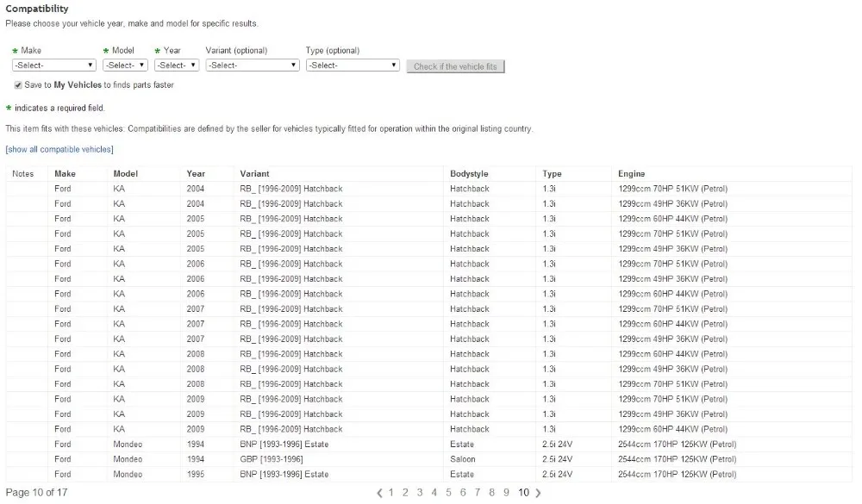
Task: Jump to page 2 of results
Action: pyautogui.click(x=405, y=493)
